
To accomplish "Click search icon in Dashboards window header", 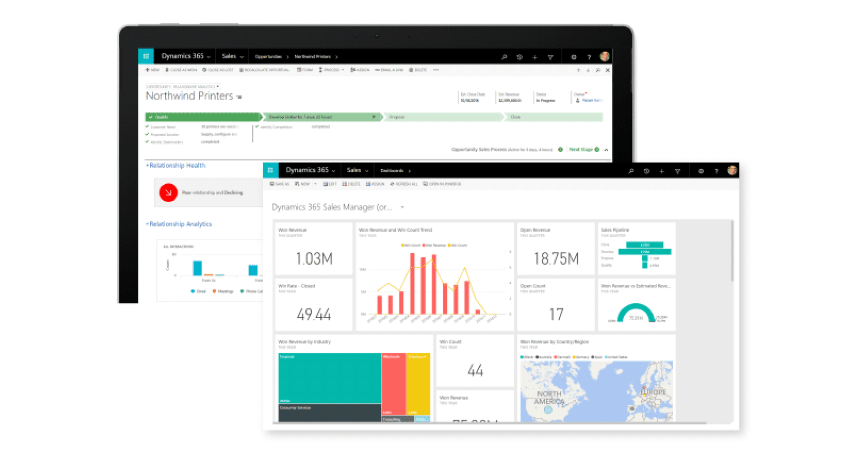I will [631, 171].
